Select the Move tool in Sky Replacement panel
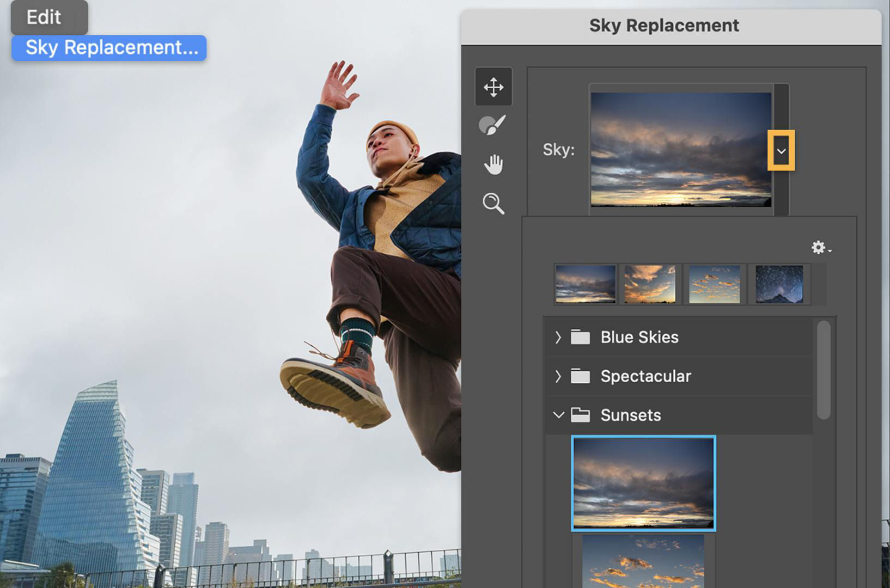 coord(493,86)
